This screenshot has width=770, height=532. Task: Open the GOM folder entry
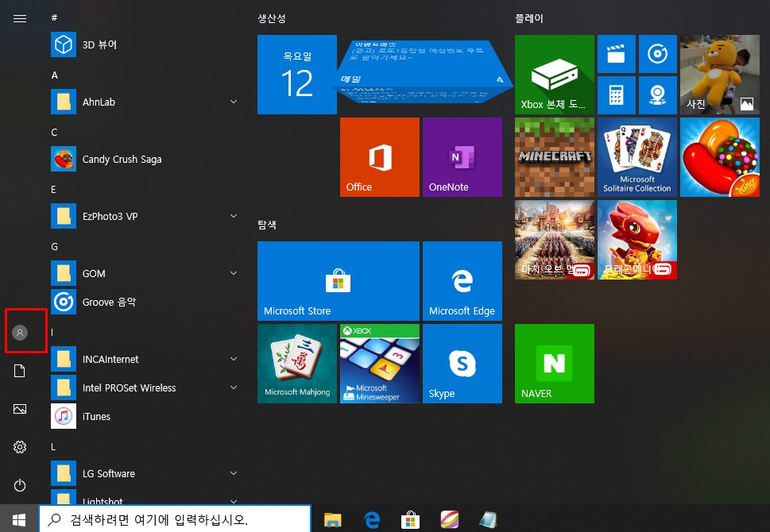click(x=145, y=273)
